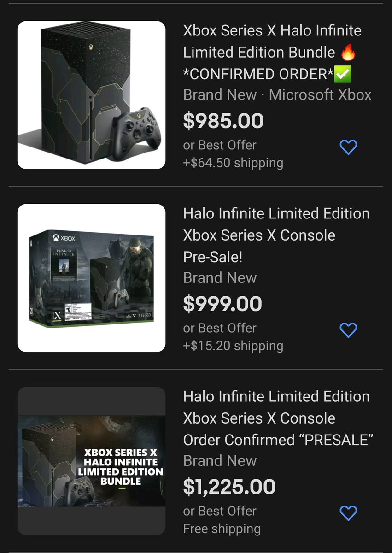The height and width of the screenshot is (553, 392).
Task: Open the Halo console and controller thumbnail
Action: click(91, 95)
